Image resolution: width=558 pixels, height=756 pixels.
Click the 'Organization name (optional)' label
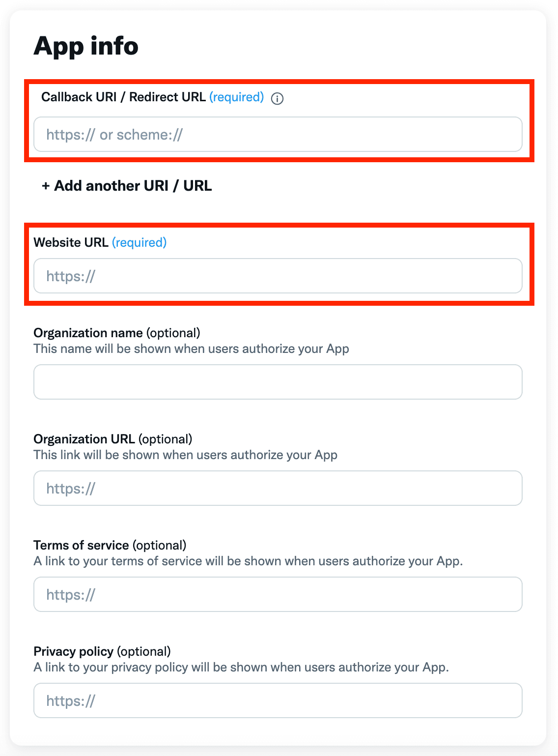click(x=117, y=333)
